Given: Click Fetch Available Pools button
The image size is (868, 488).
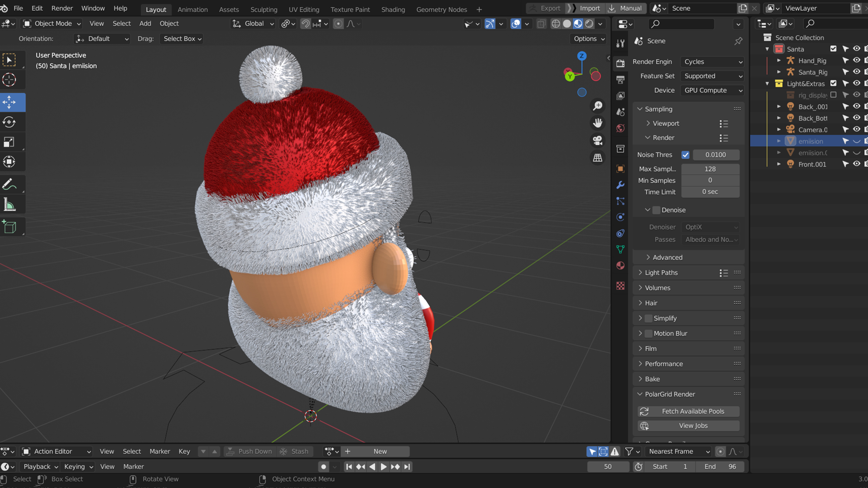Looking at the screenshot, I should (x=688, y=411).
